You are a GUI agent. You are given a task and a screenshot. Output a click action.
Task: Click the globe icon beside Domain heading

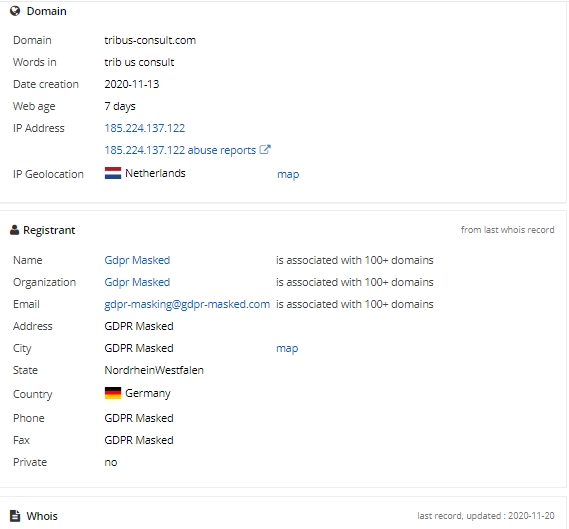15,11
